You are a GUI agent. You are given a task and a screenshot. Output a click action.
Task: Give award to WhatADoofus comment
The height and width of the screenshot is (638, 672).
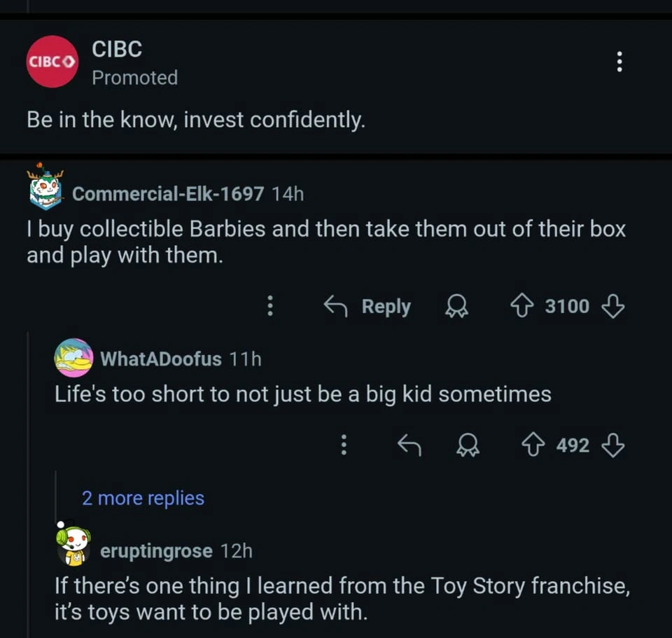[466, 445]
